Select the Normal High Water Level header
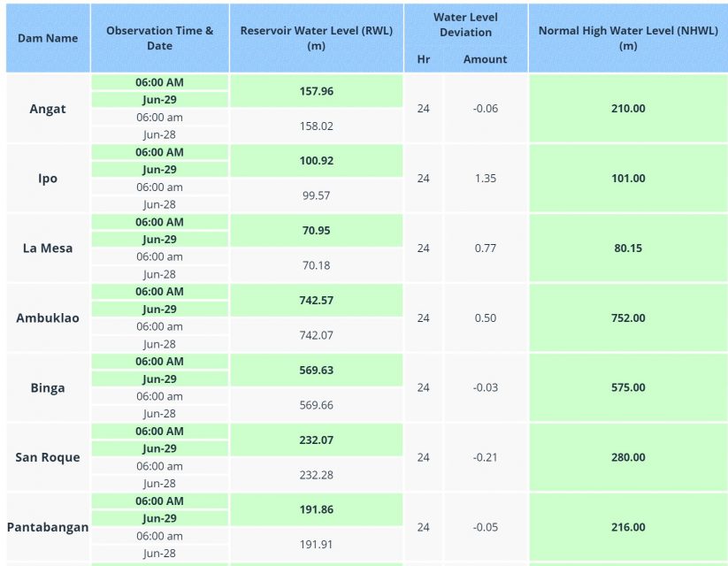The image size is (728, 566). click(x=628, y=38)
